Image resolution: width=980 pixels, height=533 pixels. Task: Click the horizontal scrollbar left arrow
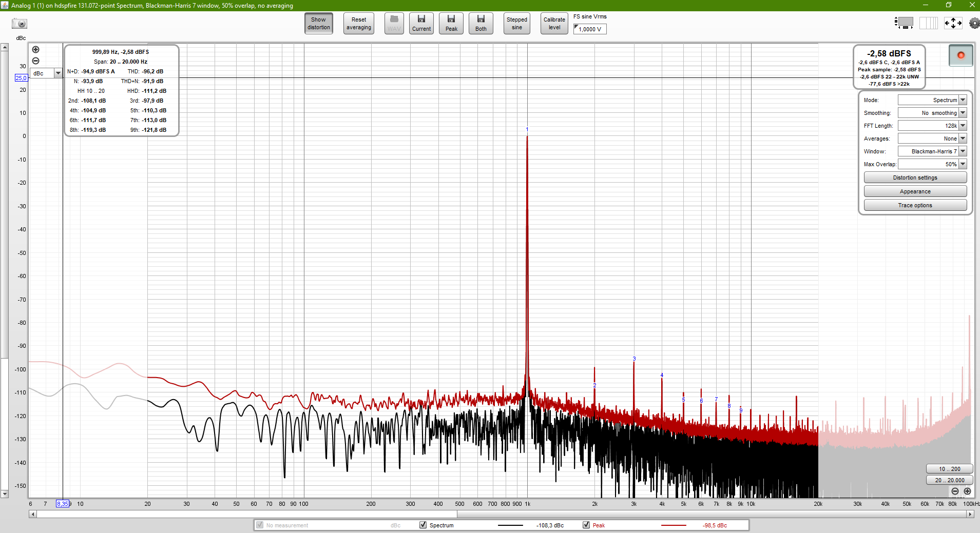pos(33,514)
